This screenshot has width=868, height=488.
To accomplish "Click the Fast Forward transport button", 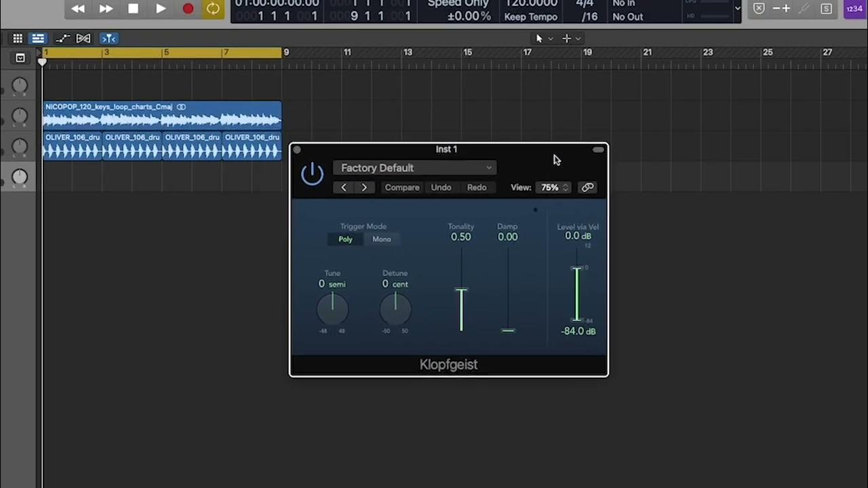I will pos(106,9).
